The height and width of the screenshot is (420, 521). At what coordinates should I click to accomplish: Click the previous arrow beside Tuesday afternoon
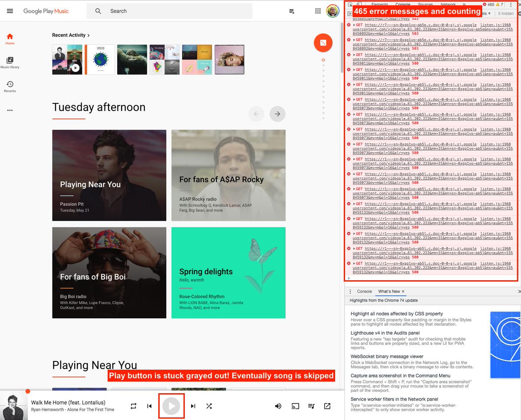click(256, 114)
